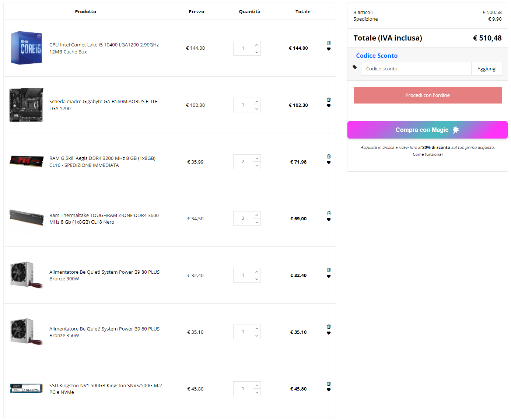Viewport: 511px width, 420px height.
Task: Decrease quantity of Be Quiet! 350W
Action: [x=257, y=336]
